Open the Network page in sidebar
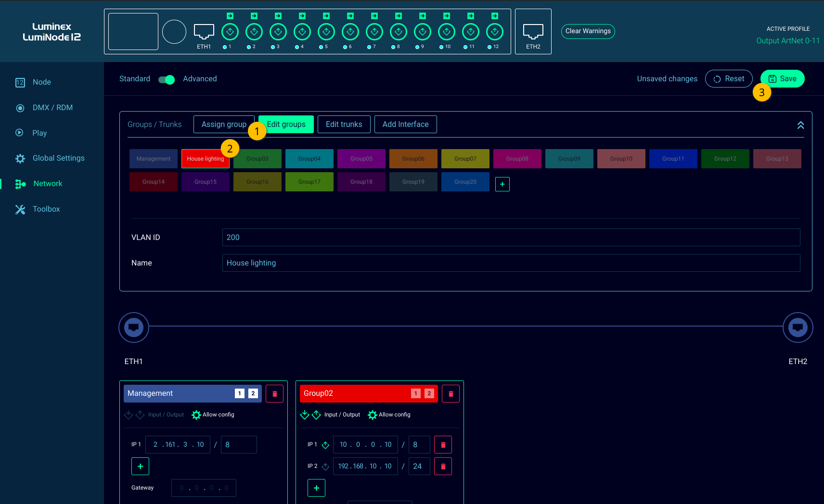This screenshot has height=504, width=824. click(x=48, y=184)
